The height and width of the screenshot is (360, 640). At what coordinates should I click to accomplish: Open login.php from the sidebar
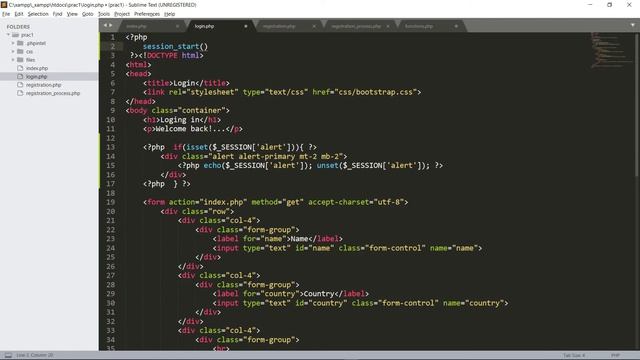[x=36, y=77]
